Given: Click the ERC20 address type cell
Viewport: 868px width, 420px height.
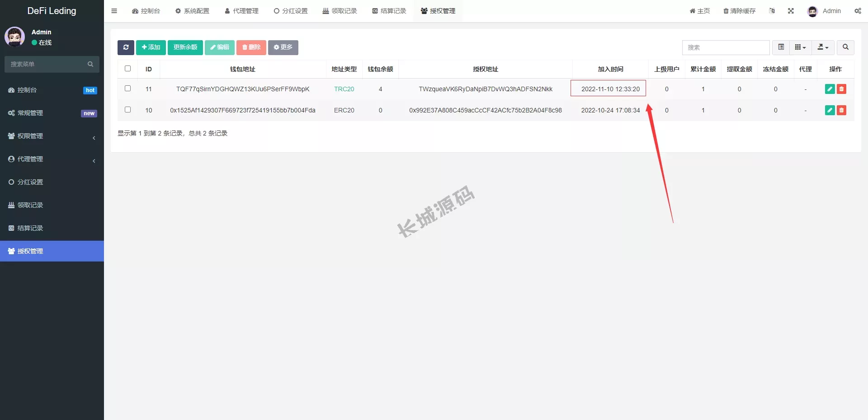Looking at the screenshot, I should [x=344, y=110].
